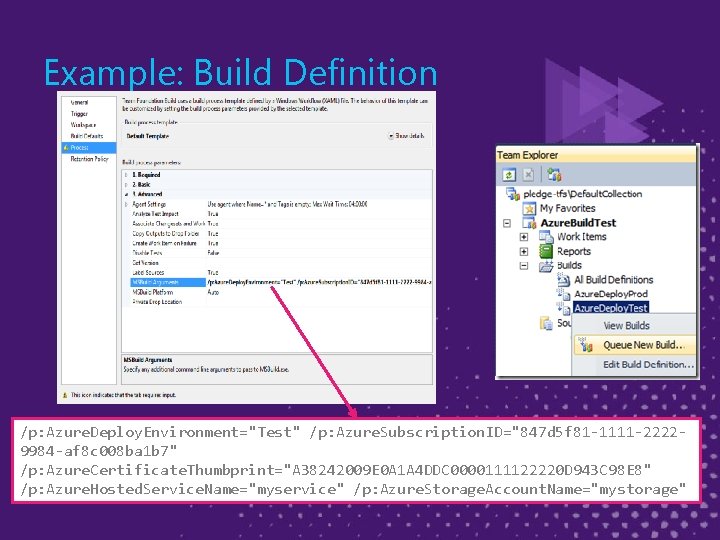The width and height of the screenshot is (720, 540).
Task: Select Builds tree label
Action: pos(569,265)
